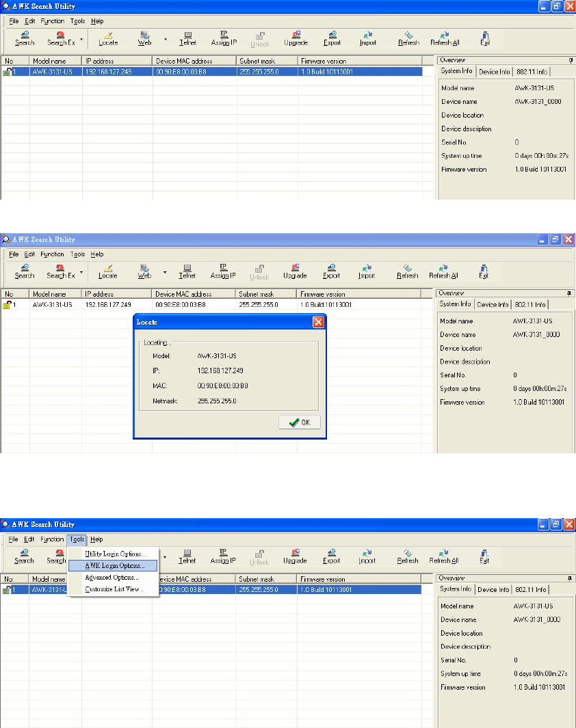Click Search icon in the middle window toolbar
Image resolution: width=576 pixels, height=728 pixels.
point(25,271)
